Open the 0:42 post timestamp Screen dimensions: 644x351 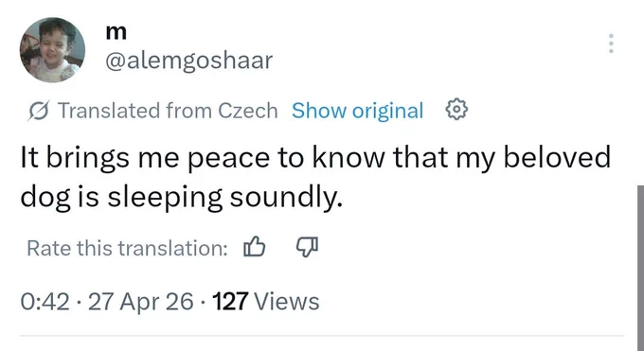(45, 301)
